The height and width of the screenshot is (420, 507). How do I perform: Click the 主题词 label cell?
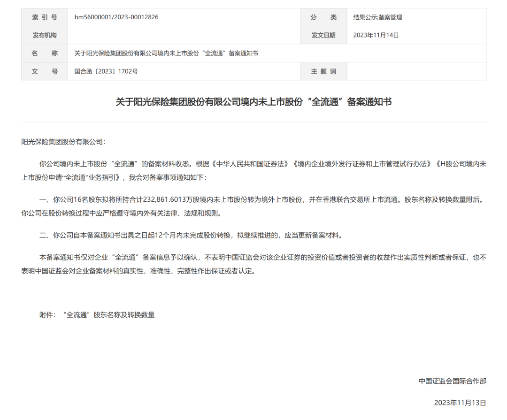coord(323,71)
